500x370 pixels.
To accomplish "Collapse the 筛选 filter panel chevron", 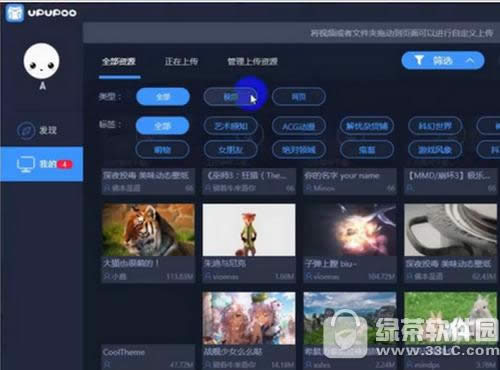I will tap(470, 60).
